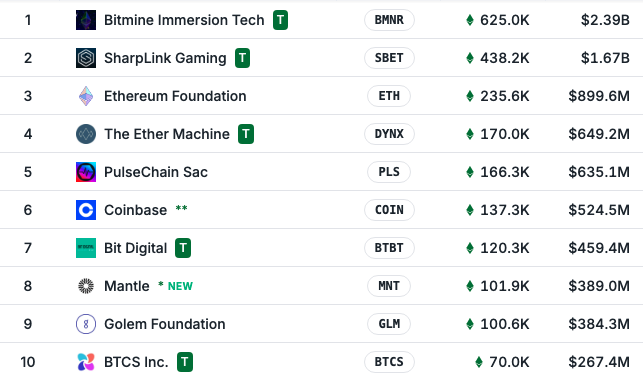Select the SBET ticker pill

[x=389, y=58]
